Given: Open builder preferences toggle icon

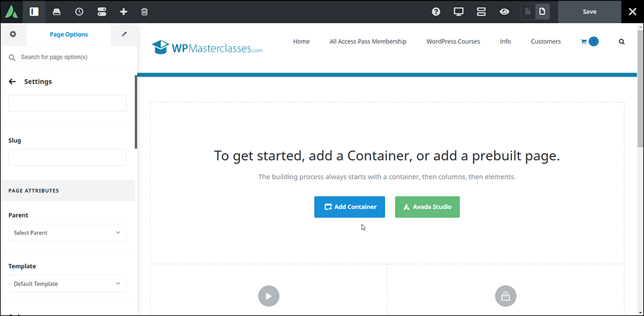Looking at the screenshot, I should click(x=102, y=12).
